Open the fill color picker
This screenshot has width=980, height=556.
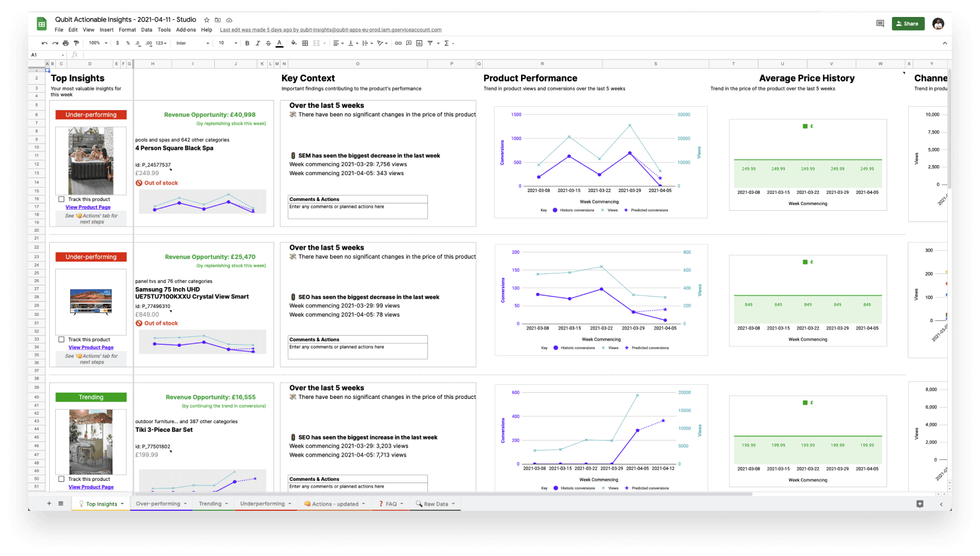tap(293, 43)
